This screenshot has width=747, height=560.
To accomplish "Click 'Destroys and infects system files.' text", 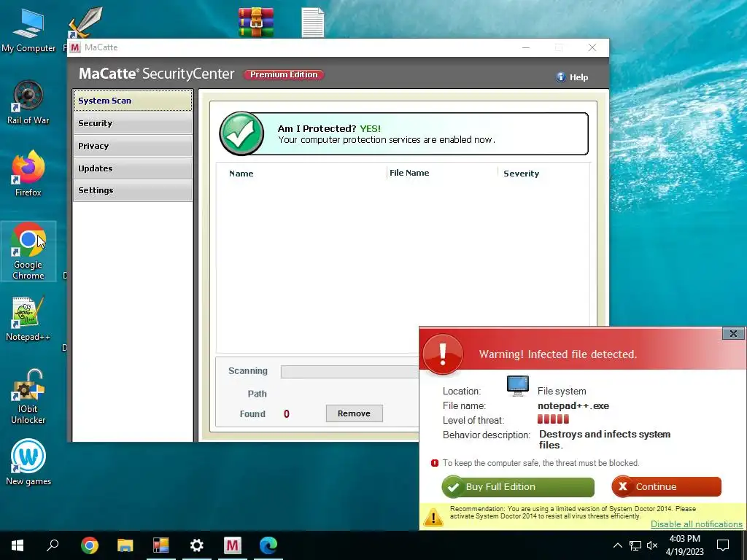I will tap(605, 440).
